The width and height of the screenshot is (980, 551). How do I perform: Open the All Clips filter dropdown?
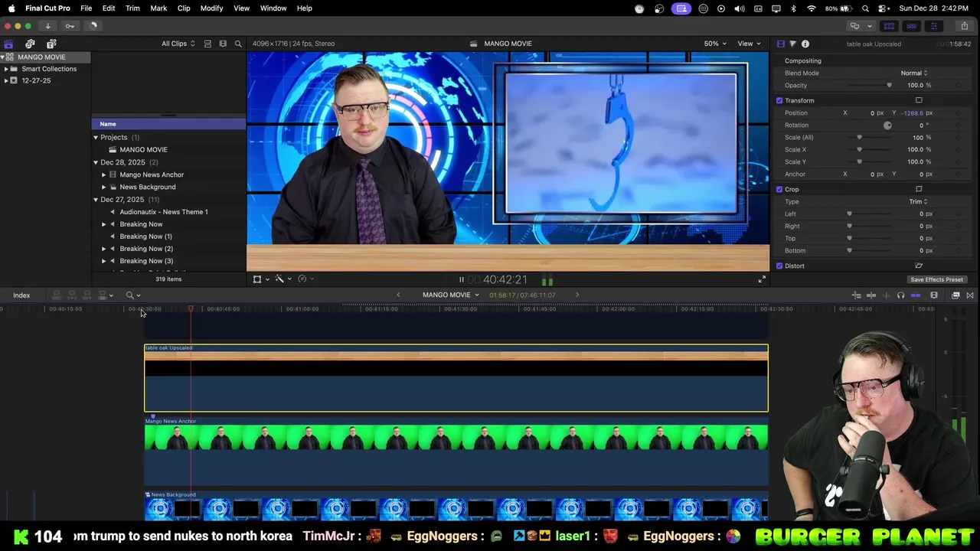click(178, 44)
